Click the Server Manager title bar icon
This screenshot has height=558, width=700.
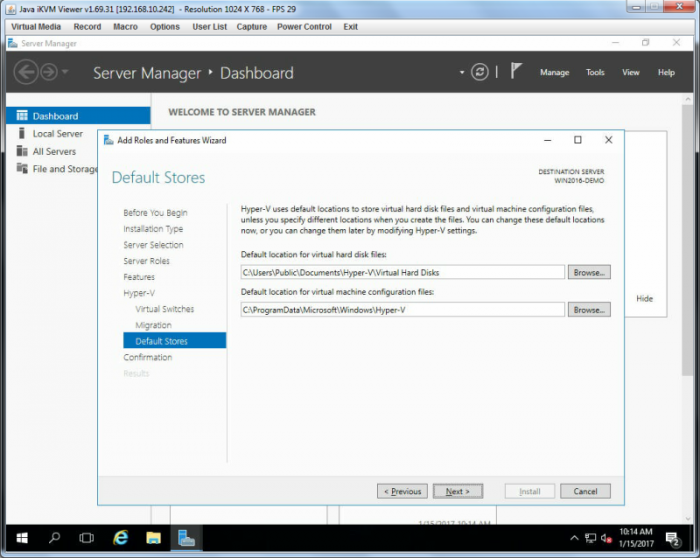[13, 43]
